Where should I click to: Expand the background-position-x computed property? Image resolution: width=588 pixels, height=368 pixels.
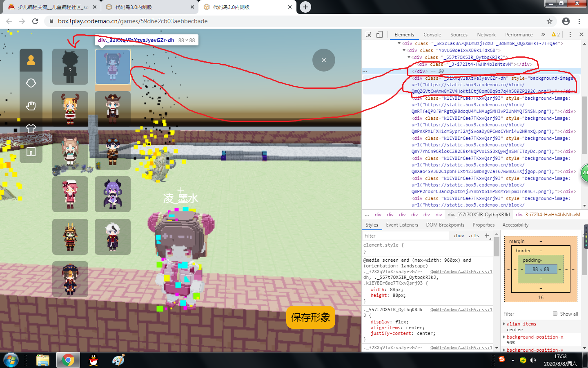[504, 337]
